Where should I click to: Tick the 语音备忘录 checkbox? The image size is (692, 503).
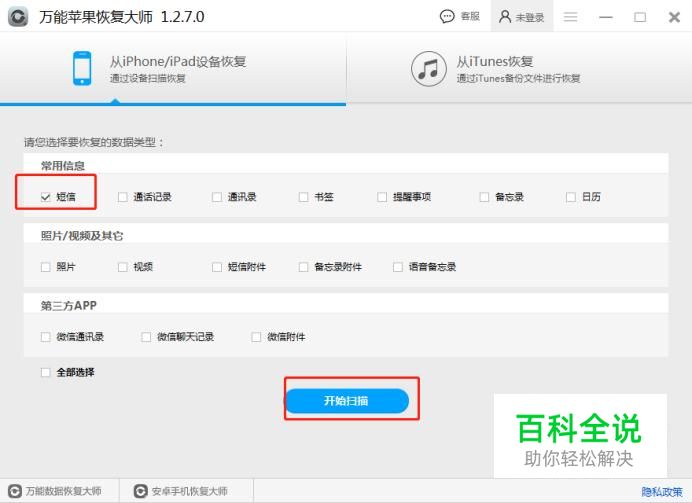point(398,267)
